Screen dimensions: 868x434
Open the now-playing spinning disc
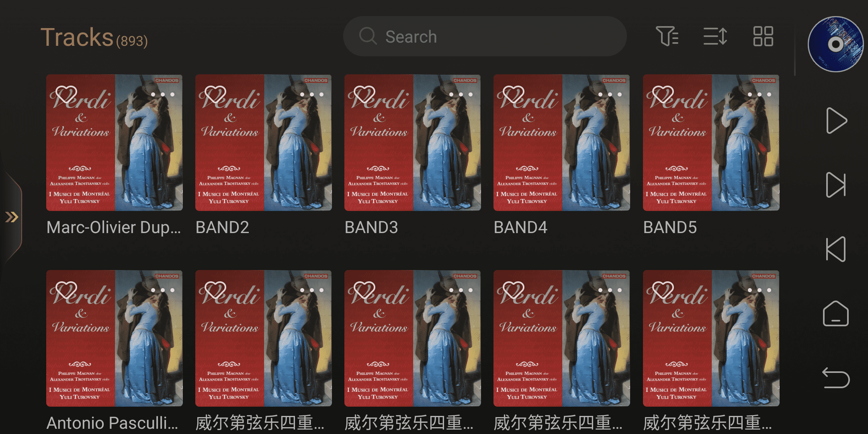point(836,44)
